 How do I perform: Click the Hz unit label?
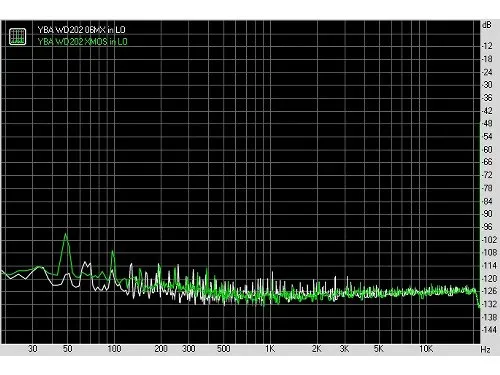(x=485, y=350)
